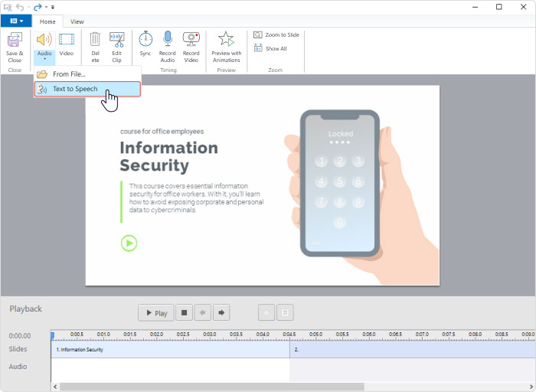Select Text to Speech menu option
536x392 pixels.
[x=75, y=89]
